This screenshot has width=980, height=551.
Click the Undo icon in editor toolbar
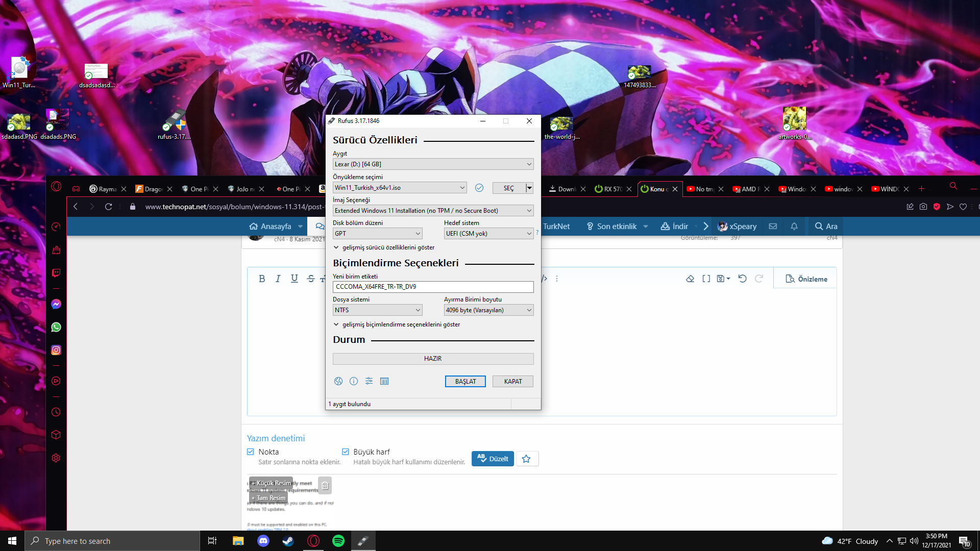[x=742, y=279]
